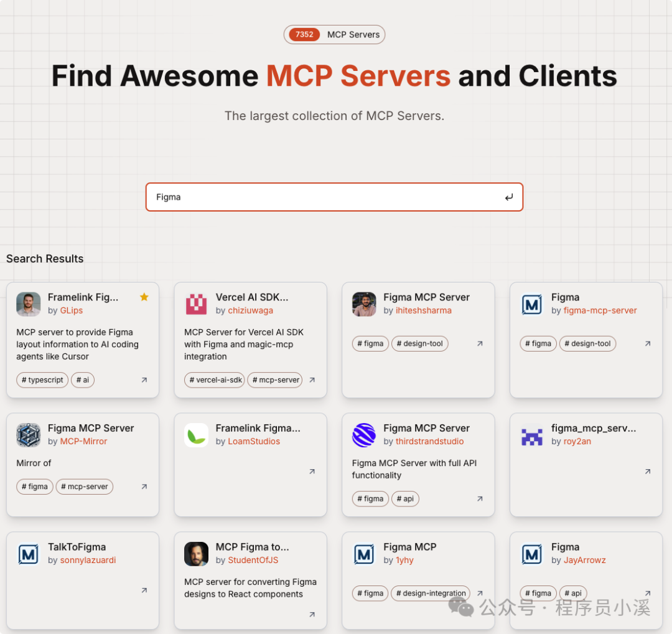Open the MCP Figma to... card title
This screenshot has width=672, height=634.
click(252, 547)
